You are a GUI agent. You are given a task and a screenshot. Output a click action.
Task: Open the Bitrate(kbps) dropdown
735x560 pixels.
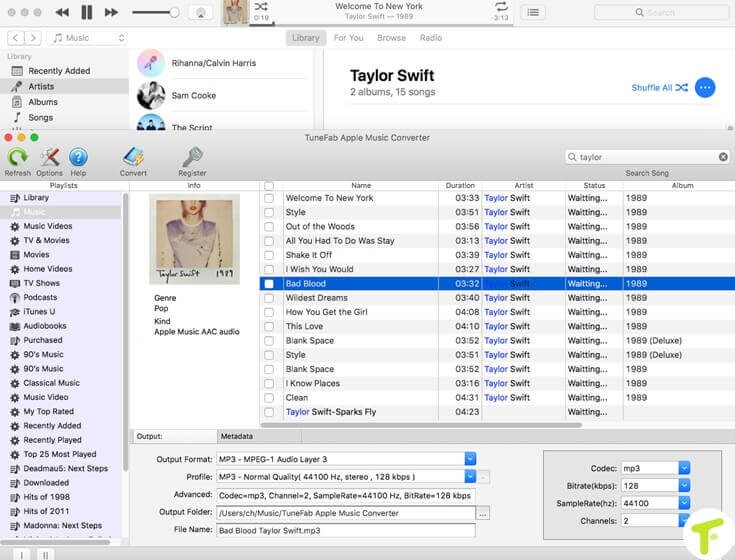pos(684,485)
